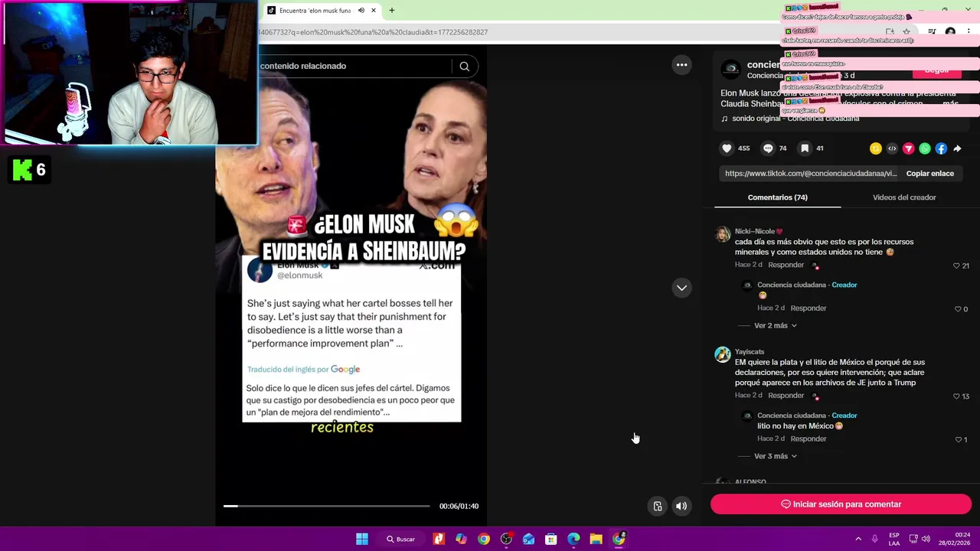This screenshot has height=551, width=980.
Task: Click 'Iniciar sesión para comentar' button
Action: tap(841, 504)
